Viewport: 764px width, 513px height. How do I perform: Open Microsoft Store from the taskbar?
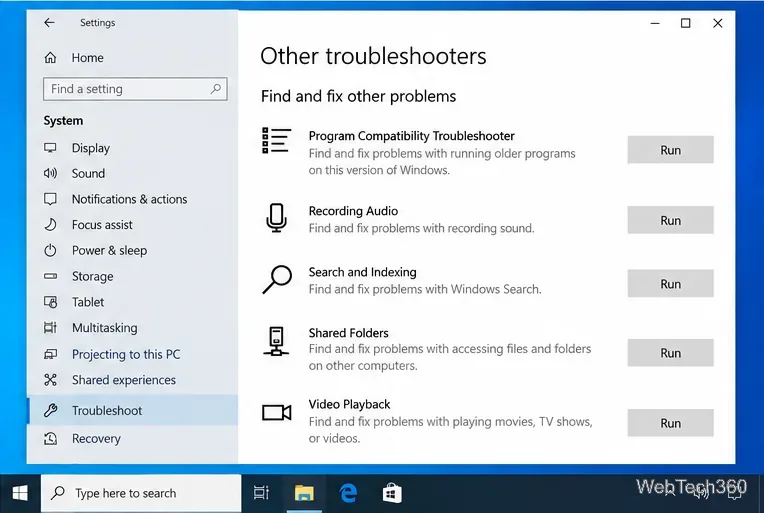[x=392, y=493]
